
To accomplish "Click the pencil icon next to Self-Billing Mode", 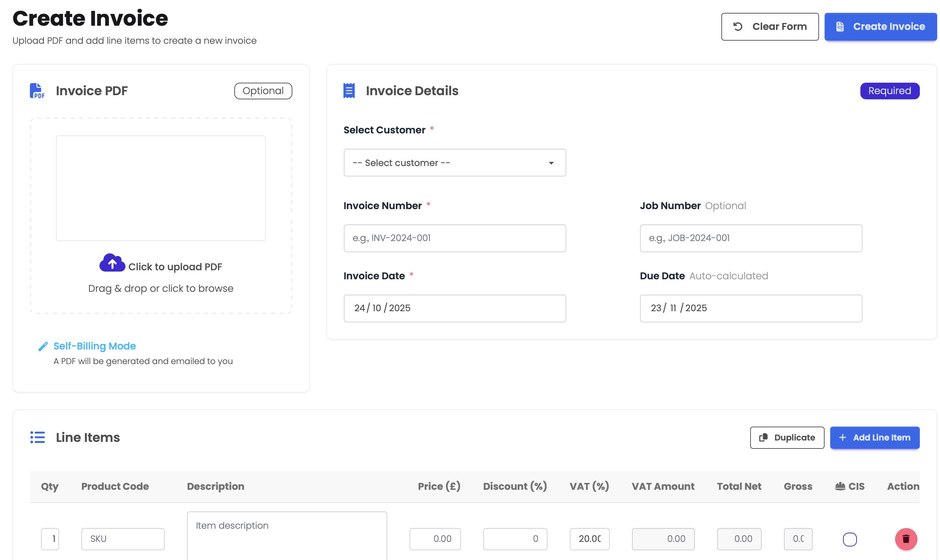I will point(43,346).
